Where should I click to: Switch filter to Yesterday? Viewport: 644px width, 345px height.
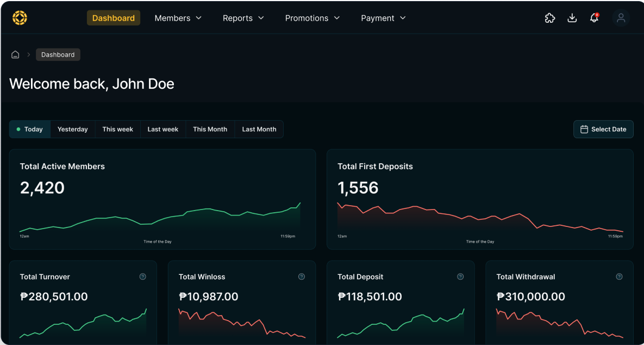point(73,129)
